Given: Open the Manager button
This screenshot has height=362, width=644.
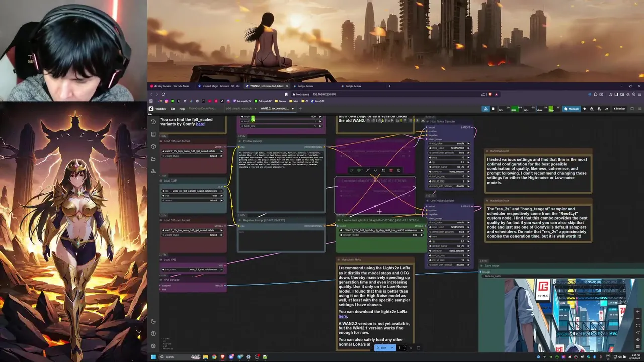Looking at the screenshot, I should [x=572, y=109].
